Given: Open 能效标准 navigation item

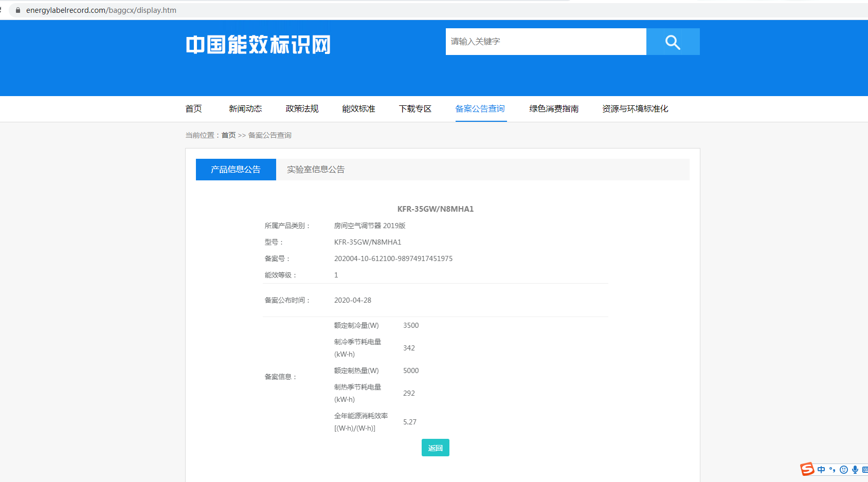Looking at the screenshot, I should pos(359,109).
